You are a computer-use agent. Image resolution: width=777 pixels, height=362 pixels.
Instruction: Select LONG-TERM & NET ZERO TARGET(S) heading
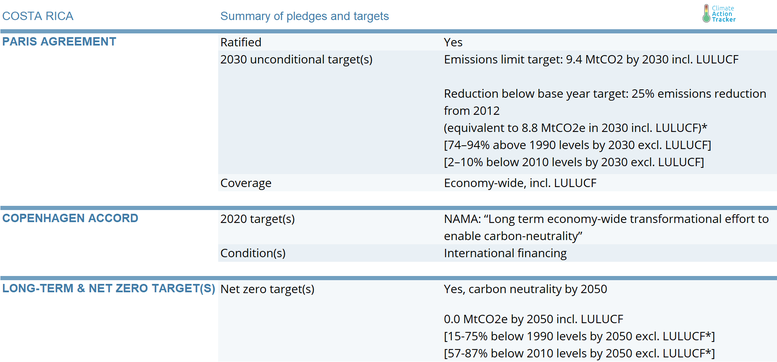(109, 289)
